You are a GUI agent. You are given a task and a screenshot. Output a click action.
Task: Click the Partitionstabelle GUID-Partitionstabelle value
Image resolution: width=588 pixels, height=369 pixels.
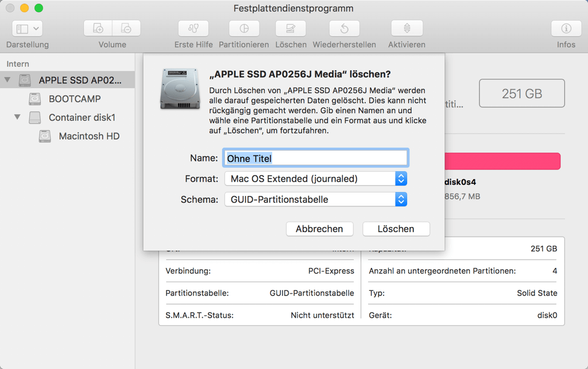click(312, 293)
